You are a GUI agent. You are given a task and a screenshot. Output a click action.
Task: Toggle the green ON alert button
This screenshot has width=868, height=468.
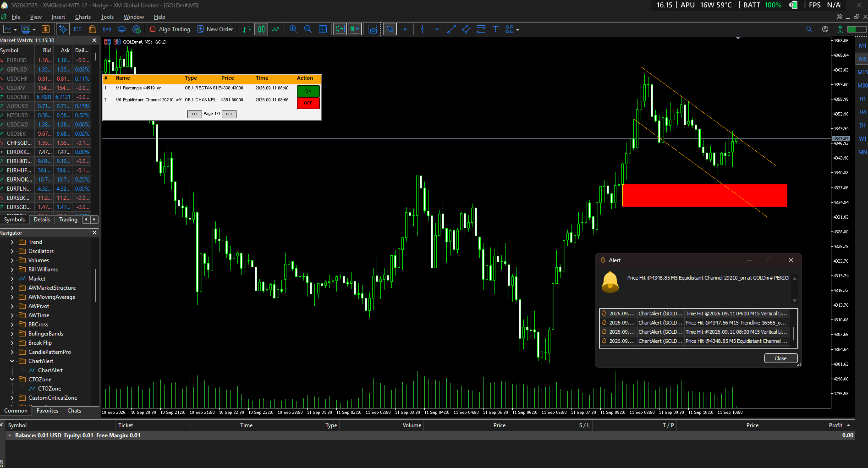point(308,91)
